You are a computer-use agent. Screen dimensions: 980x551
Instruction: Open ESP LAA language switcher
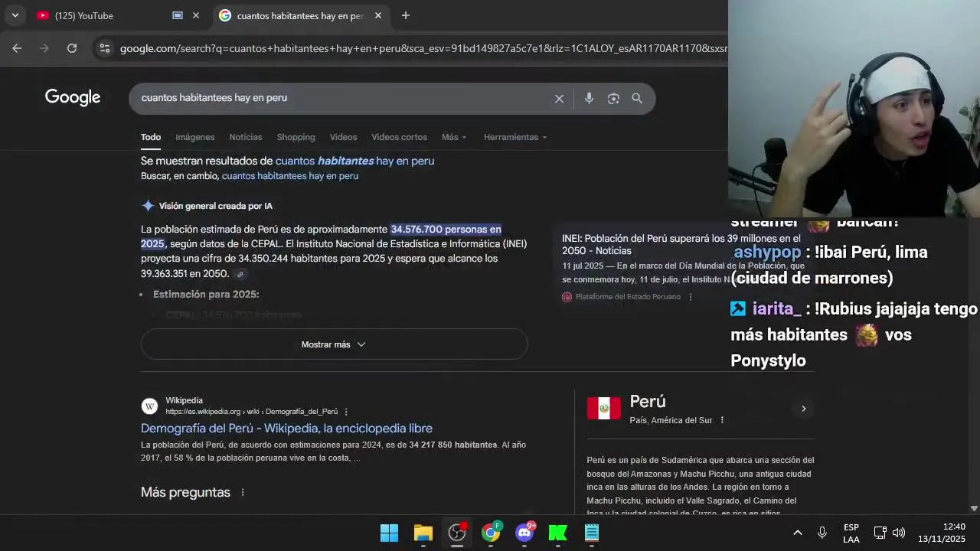[851, 533]
